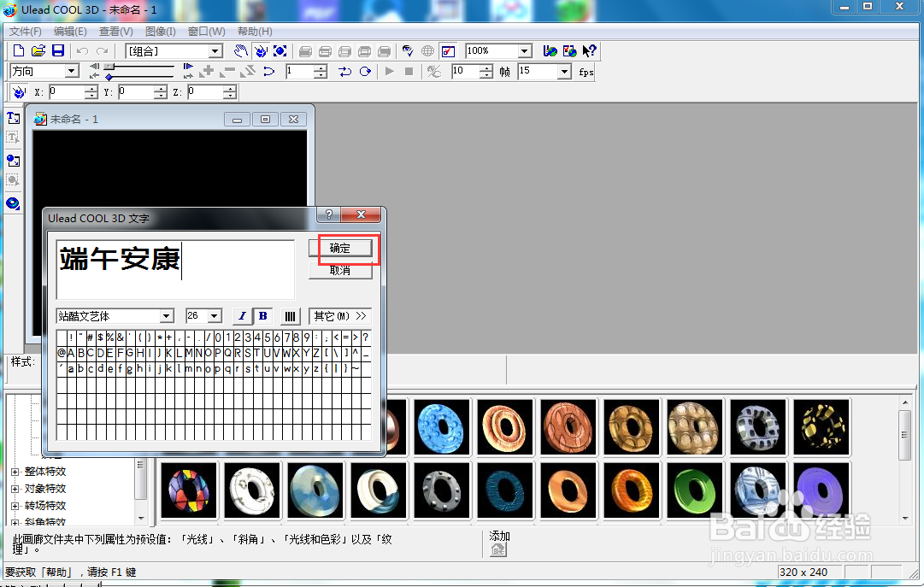Image resolution: width=924 pixels, height=587 pixels.
Task: Click the Remove key frame minus icon
Action: pos(227,71)
